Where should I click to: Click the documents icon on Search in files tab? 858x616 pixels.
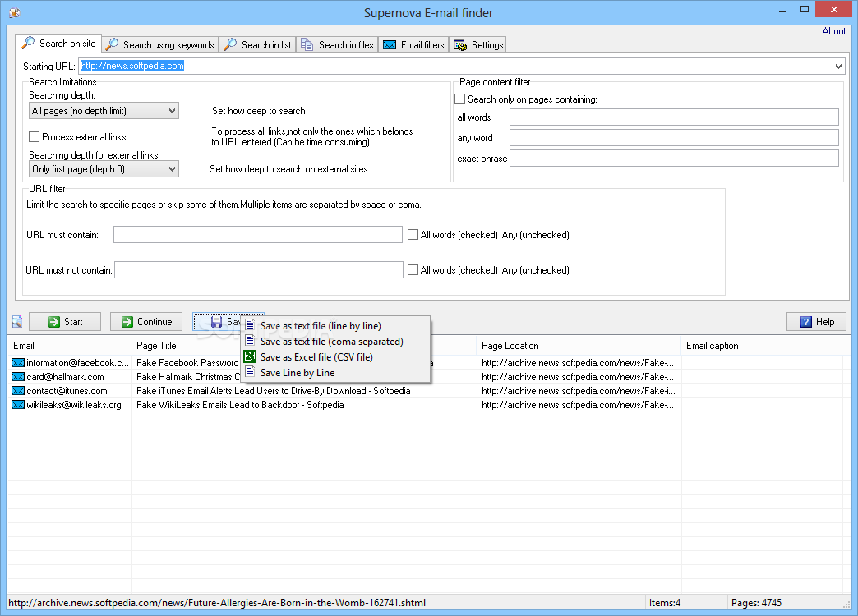coord(307,45)
